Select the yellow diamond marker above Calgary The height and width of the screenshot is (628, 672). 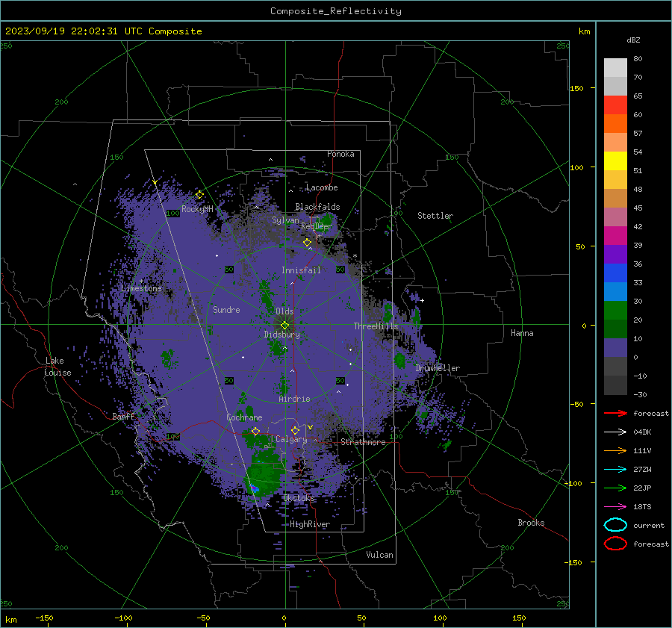(295, 430)
